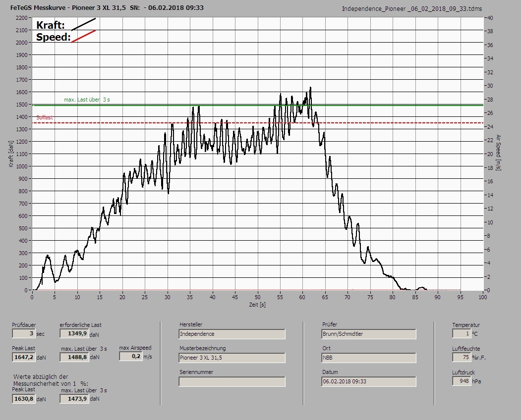
Task: Click the Prüfdauer field showing 3
Action: click(24, 333)
